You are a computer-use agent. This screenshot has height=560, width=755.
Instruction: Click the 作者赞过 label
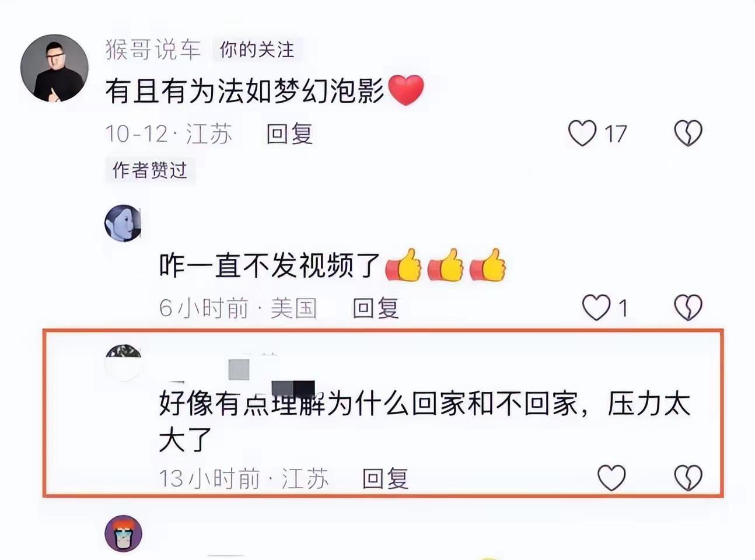click(150, 170)
